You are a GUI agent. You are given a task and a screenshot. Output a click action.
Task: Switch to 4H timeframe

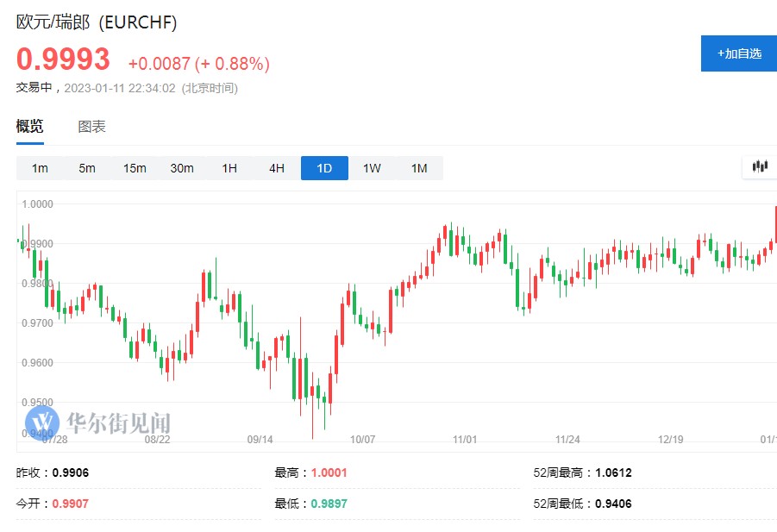[277, 168]
